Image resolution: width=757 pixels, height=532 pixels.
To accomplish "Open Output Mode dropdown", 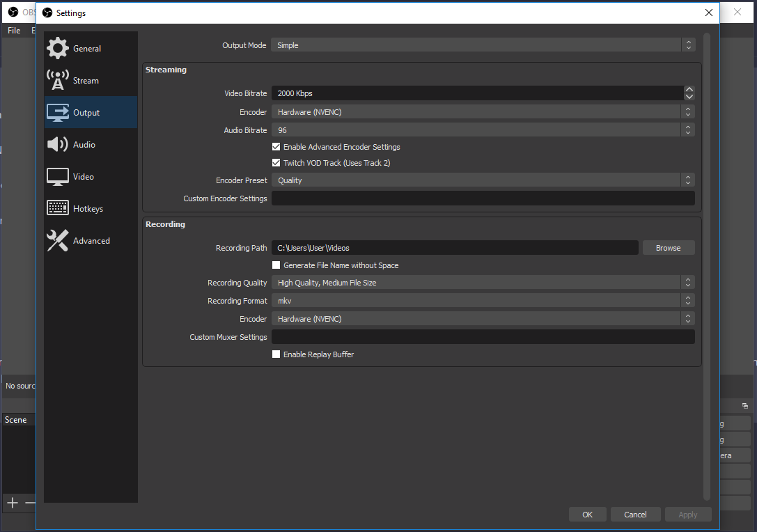I will coord(483,45).
